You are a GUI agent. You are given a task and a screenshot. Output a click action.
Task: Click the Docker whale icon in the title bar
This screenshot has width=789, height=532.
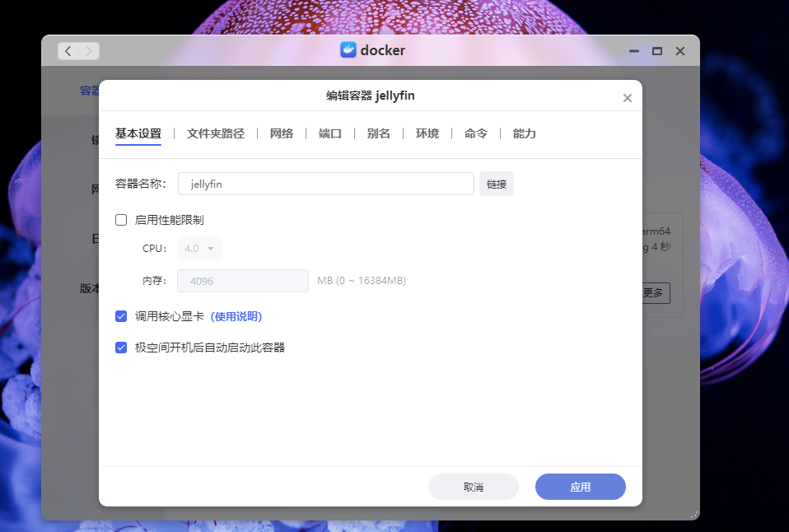click(x=348, y=50)
